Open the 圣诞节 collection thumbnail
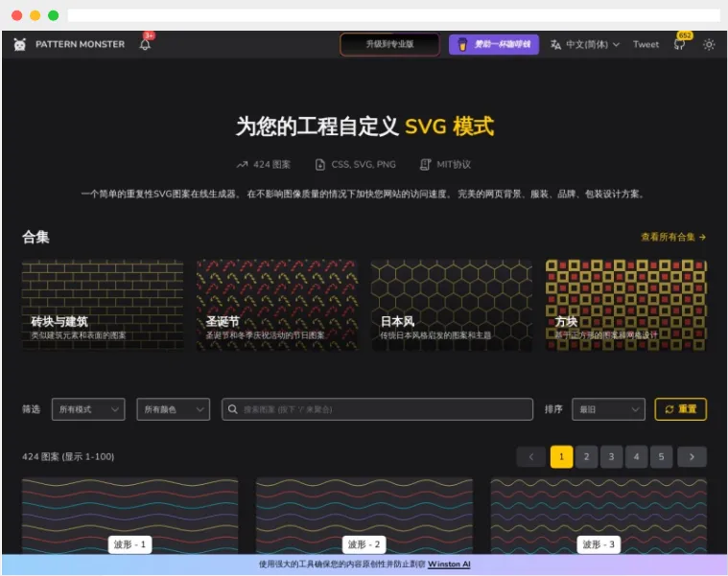This screenshot has height=576, width=728. click(277, 304)
